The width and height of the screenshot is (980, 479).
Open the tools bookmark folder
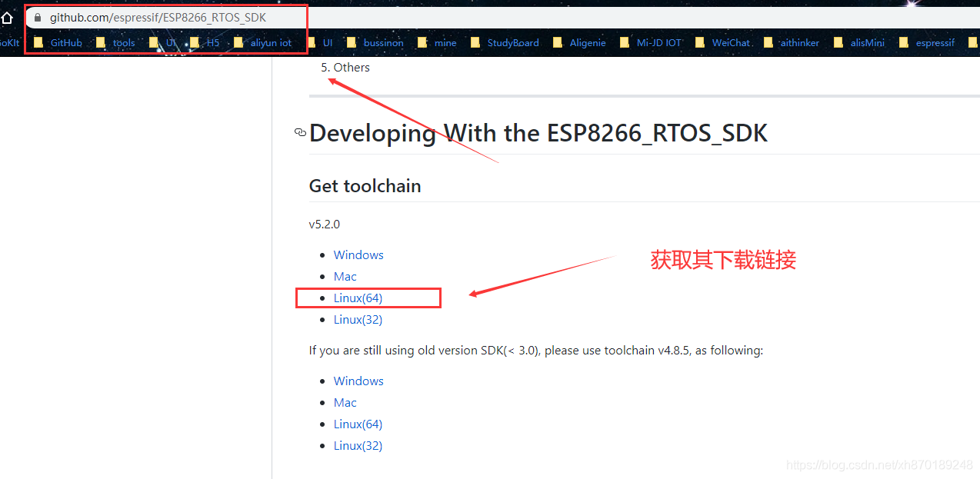(x=115, y=43)
